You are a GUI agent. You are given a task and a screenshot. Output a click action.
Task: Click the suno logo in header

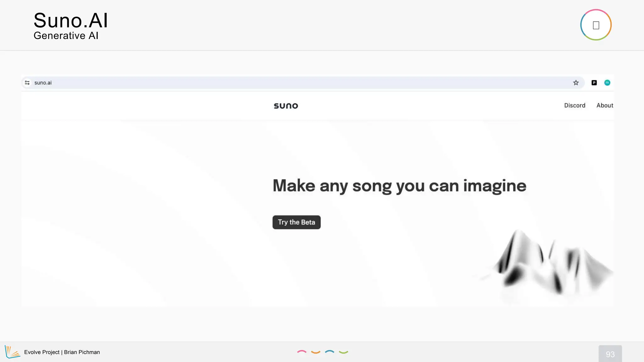[x=286, y=106]
